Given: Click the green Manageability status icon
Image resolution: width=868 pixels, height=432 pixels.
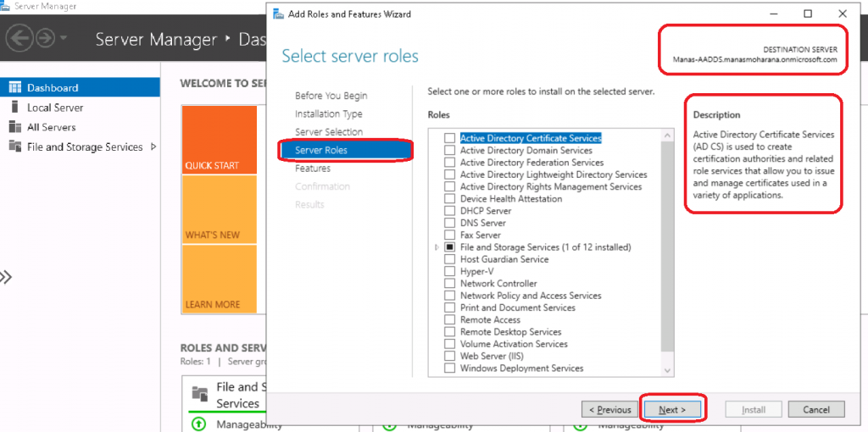Looking at the screenshot, I should [x=199, y=424].
